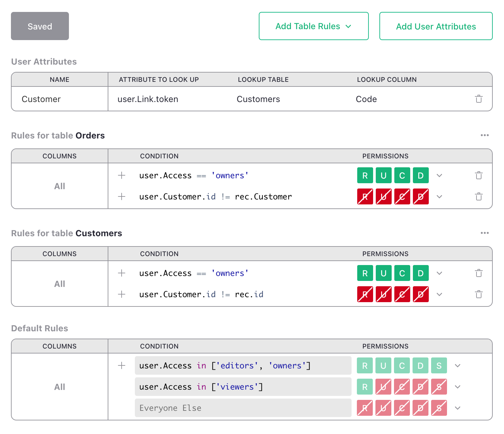Edit the user.Customer.id != rec.id condition

(201, 295)
